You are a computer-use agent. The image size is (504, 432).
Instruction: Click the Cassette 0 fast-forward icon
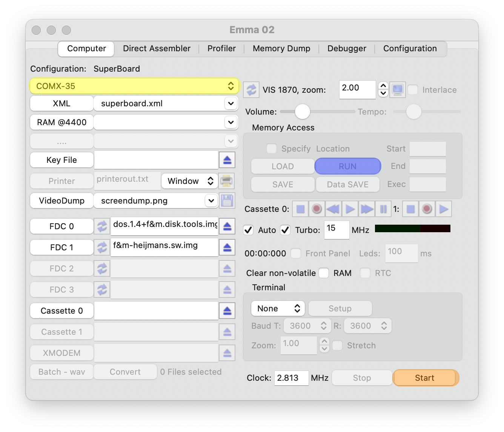(x=367, y=209)
